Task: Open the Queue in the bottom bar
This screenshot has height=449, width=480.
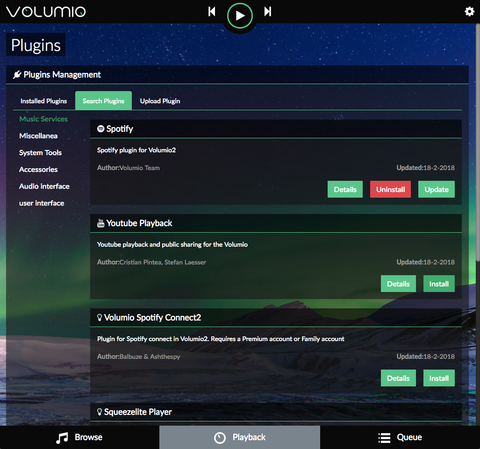Action: 400,437
